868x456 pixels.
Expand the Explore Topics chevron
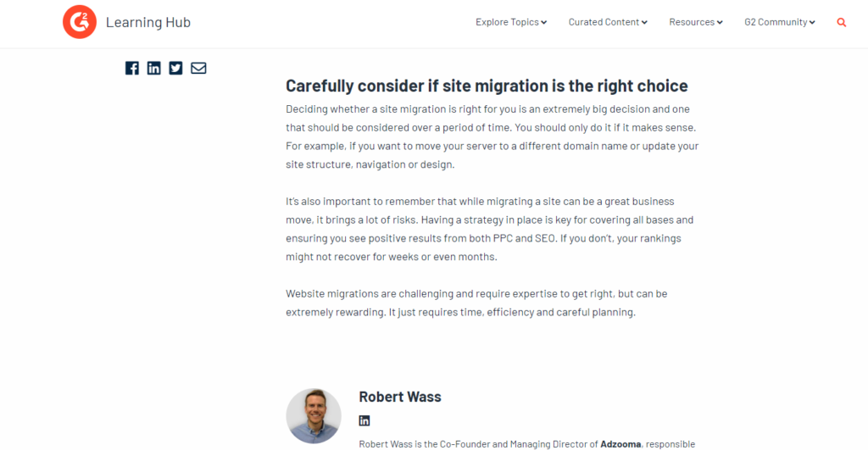(x=544, y=23)
